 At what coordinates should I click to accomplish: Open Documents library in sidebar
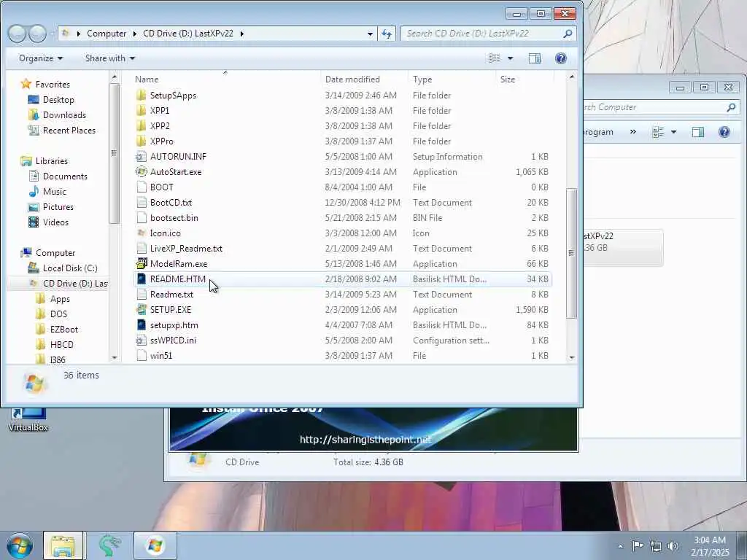click(65, 176)
